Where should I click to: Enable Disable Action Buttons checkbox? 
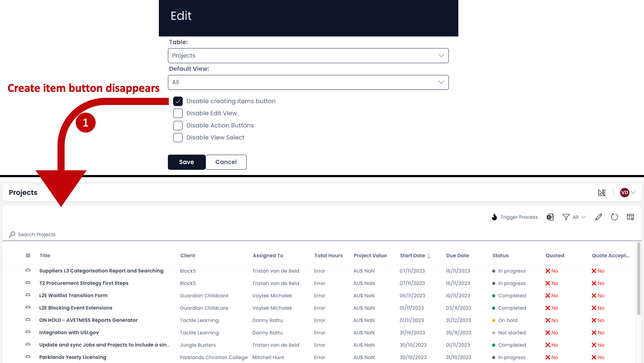178,126
